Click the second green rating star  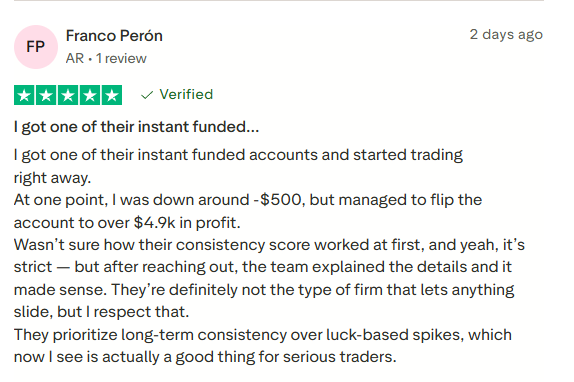[46, 95]
